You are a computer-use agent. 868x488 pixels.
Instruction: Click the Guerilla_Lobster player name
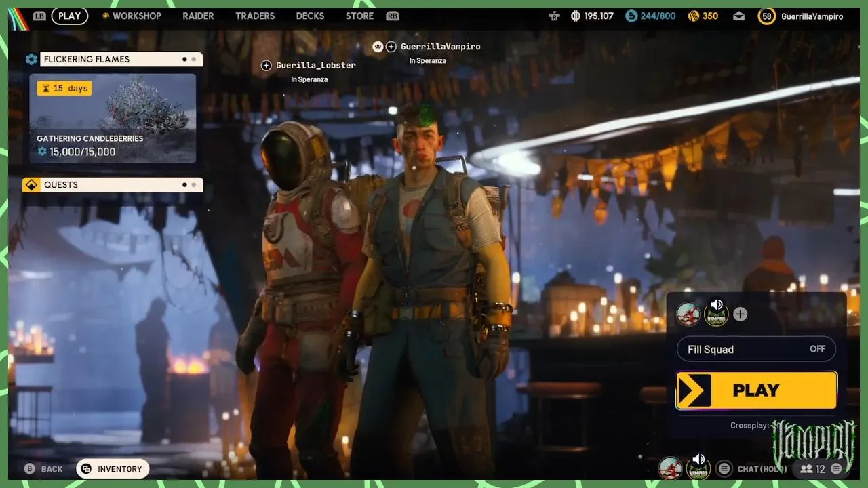pyautogui.click(x=316, y=65)
